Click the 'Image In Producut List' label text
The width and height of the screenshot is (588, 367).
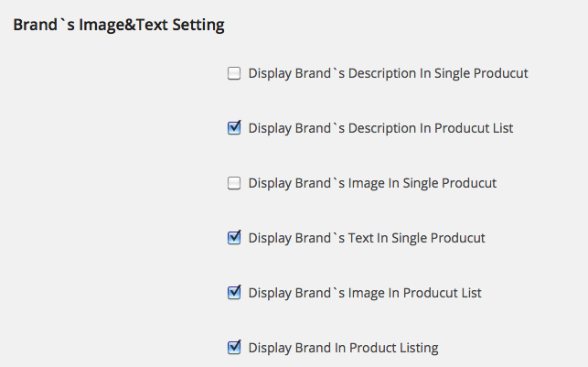(x=365, y=293)
